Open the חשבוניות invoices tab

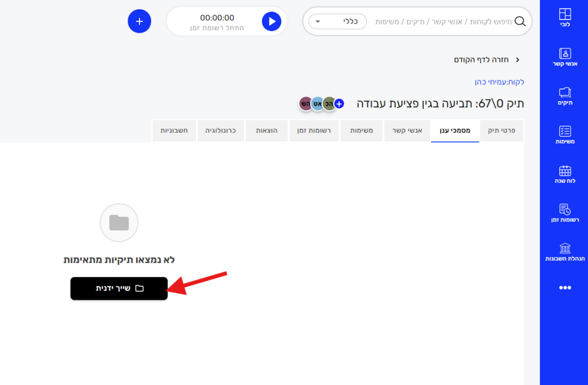pyautogui.click(x=173, y=130)
